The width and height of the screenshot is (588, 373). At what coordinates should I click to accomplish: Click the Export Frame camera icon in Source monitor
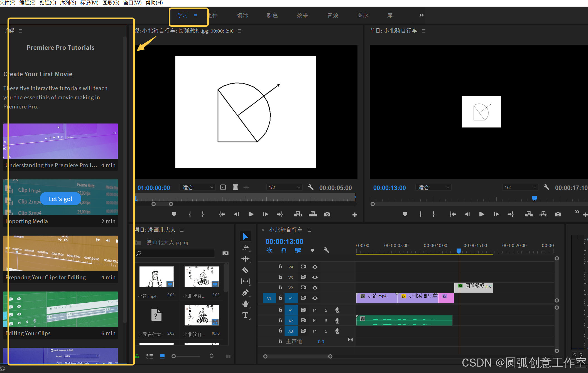[327, 214]
